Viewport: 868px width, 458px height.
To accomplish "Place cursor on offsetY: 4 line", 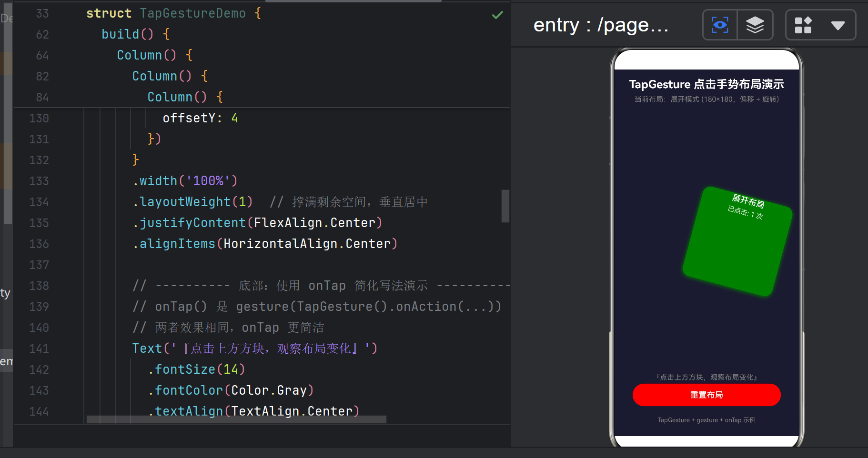I will pyautogui.click(x=200, y=118).
